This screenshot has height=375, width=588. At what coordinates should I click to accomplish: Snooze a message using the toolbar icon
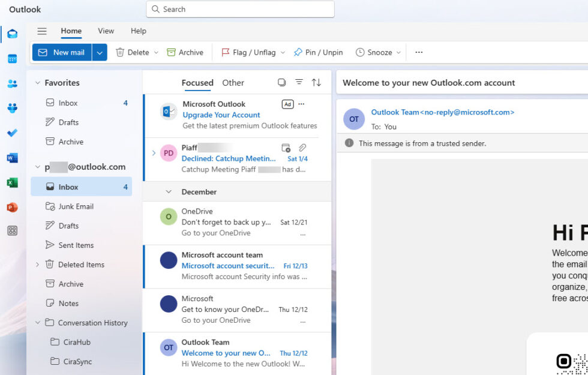tap(377, 52)
